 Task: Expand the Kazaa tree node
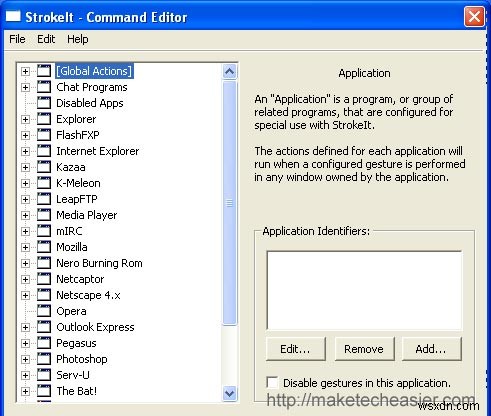[x=25, y=167]
